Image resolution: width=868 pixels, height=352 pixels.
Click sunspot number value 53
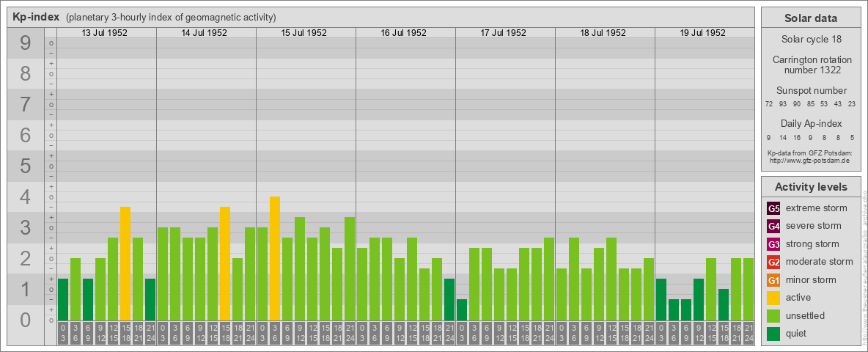pyautogui.click(x=824, y=104)
